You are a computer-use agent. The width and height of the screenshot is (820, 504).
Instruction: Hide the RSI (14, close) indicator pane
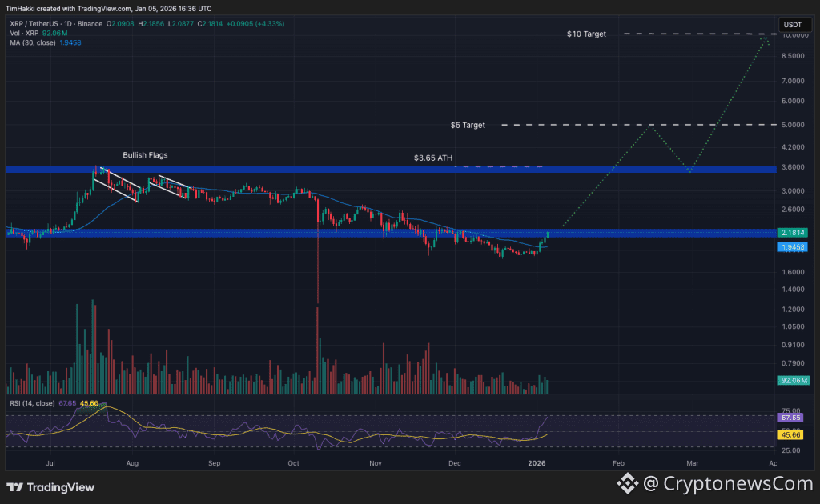coord(32,404)
